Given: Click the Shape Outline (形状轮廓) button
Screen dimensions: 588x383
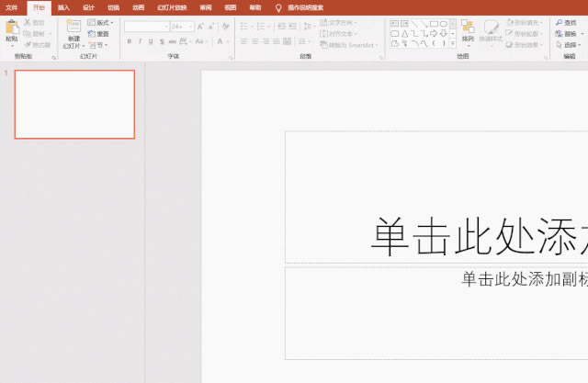Looking at the screenshot, I should click(525, 34).
